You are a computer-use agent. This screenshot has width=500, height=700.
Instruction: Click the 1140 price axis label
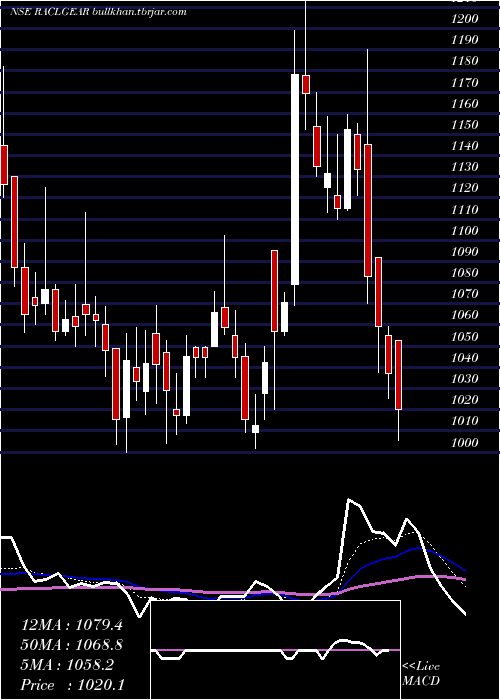point(465,146)
